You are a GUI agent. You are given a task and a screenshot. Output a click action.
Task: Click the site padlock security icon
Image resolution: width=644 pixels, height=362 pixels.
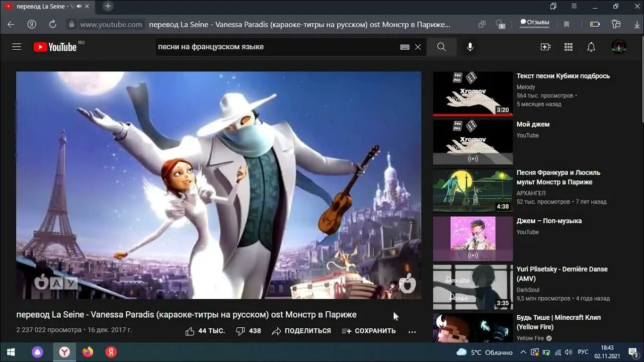tap(71, 24)
